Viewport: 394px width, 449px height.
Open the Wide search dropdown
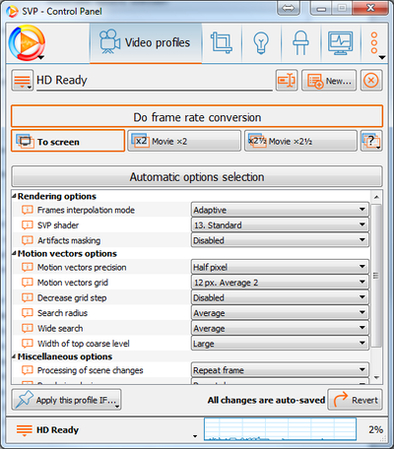click(x=280, y=328)
